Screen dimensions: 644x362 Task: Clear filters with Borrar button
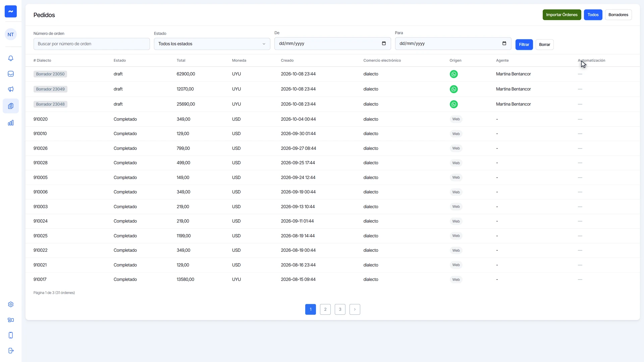click(544, 45)
